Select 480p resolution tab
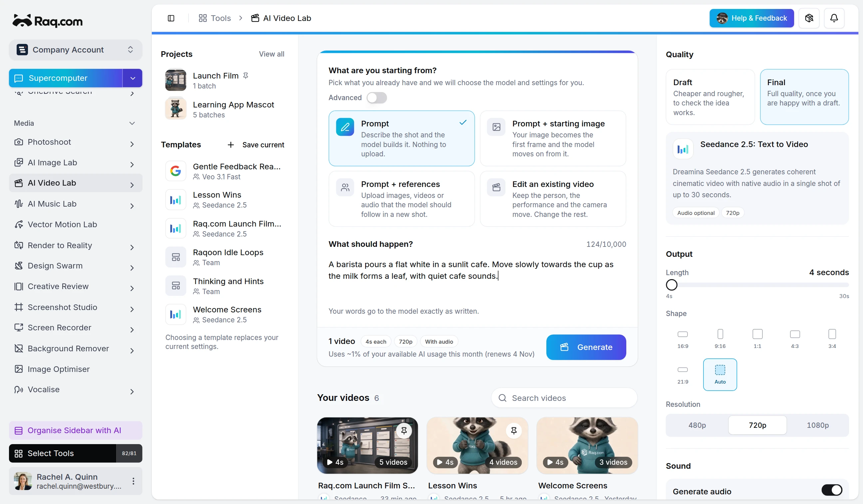863x504 pixels. pyautogui.click(x=697, y=425)
